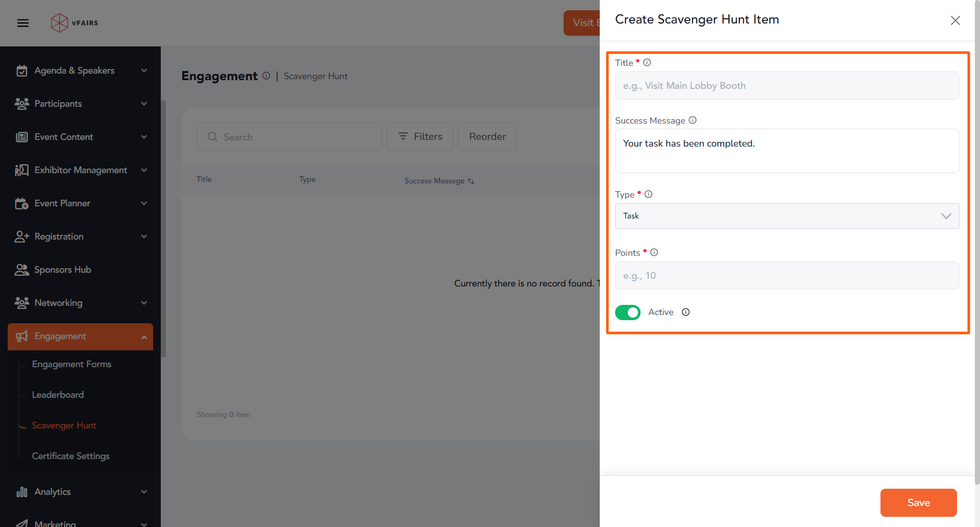Click the Engagement heading info icon
The width and height of the screenshot is (980, 527).
click(x=266, y=76)
